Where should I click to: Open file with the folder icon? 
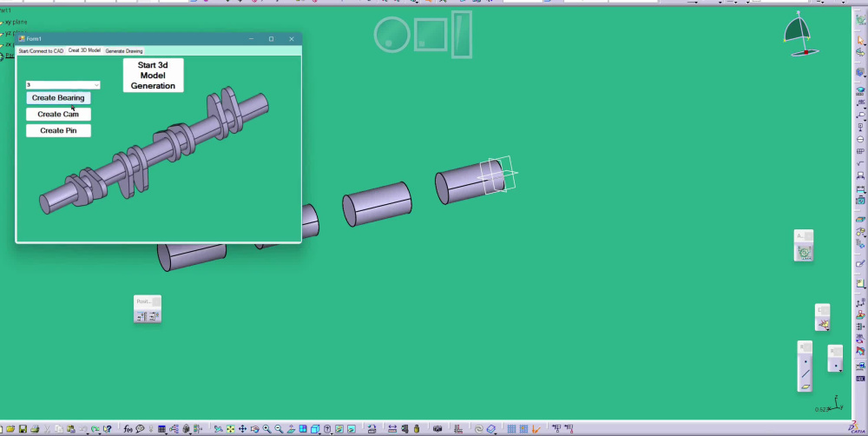[x=10, y=429]
